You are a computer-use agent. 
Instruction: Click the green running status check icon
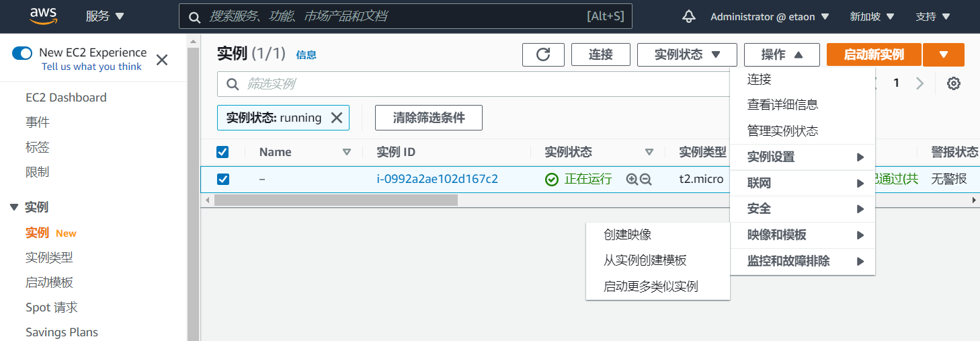pos(552,180)
